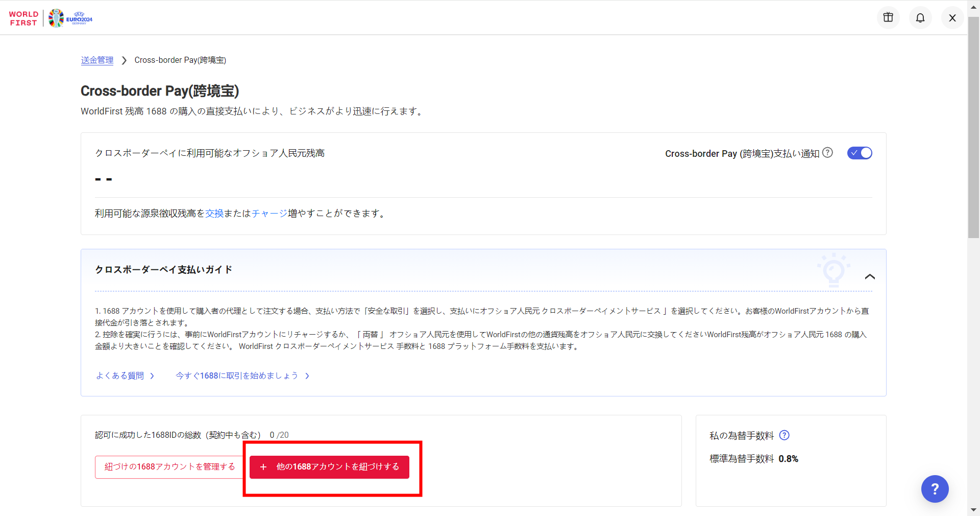This screenshot has height=516, width=980.
Task: Click the チャージ link
Action: [269, 214]
